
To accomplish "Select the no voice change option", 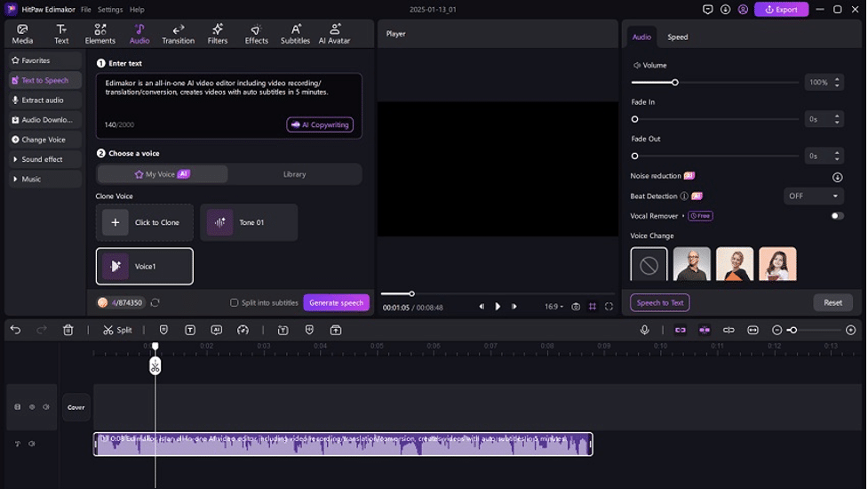I will 649,265.
